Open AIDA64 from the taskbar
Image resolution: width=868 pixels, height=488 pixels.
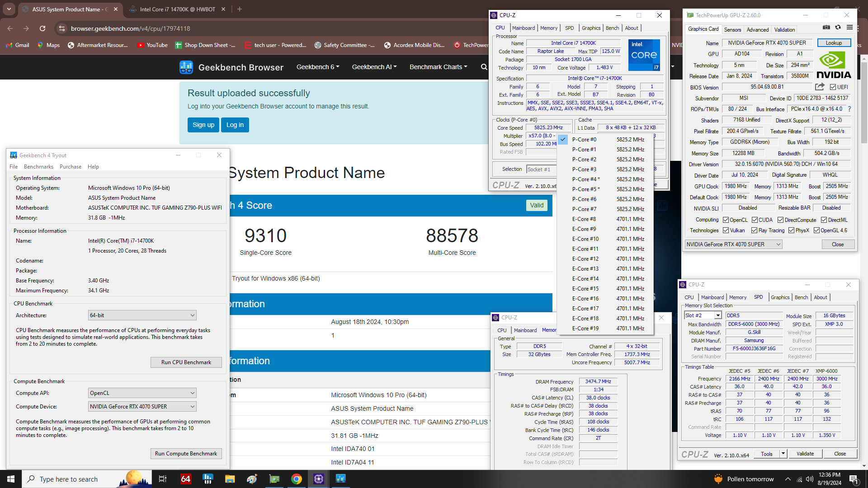click(x=186, y=479)
